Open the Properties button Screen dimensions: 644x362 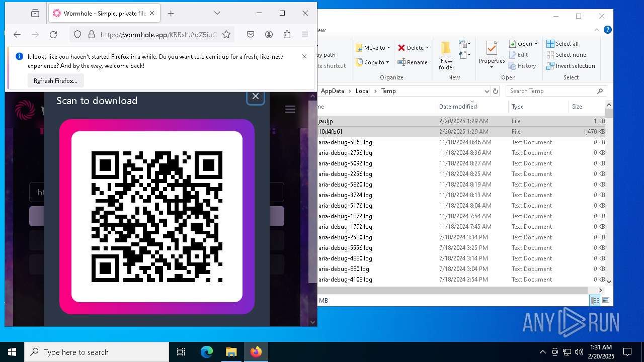click(x=492, y=55)
